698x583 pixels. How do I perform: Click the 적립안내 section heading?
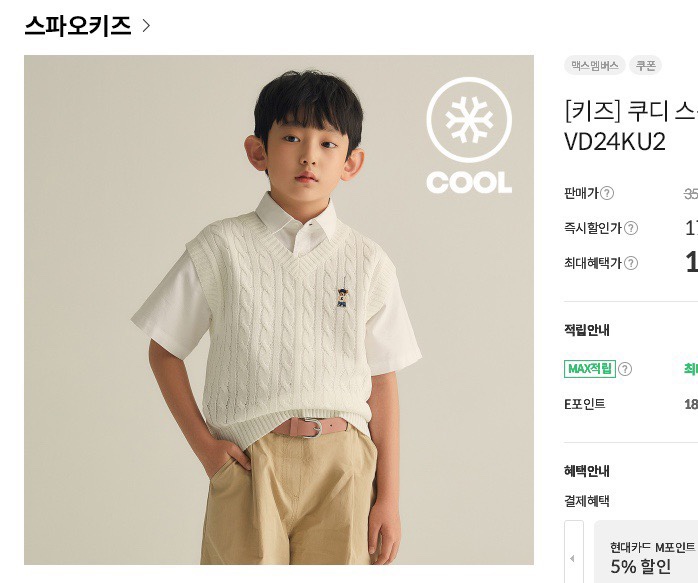pyautogui.click(x=587, y=330)
